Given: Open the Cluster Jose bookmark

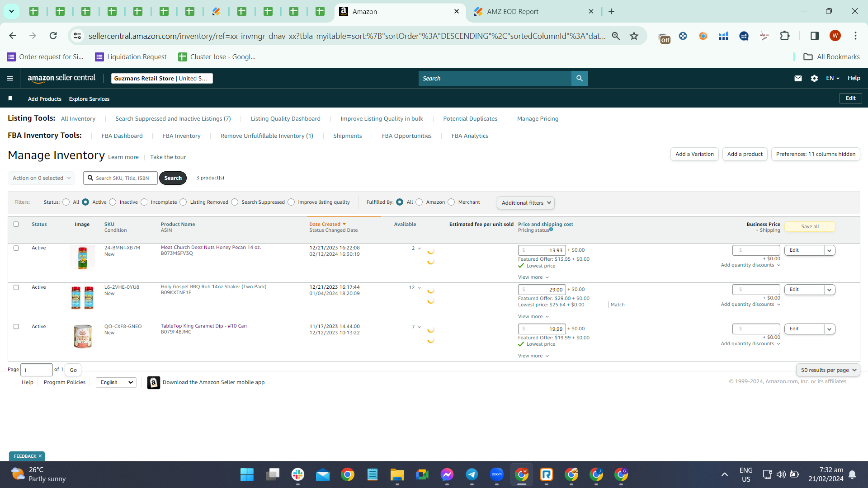Looking at the screenshot, I should pos(217,57).
